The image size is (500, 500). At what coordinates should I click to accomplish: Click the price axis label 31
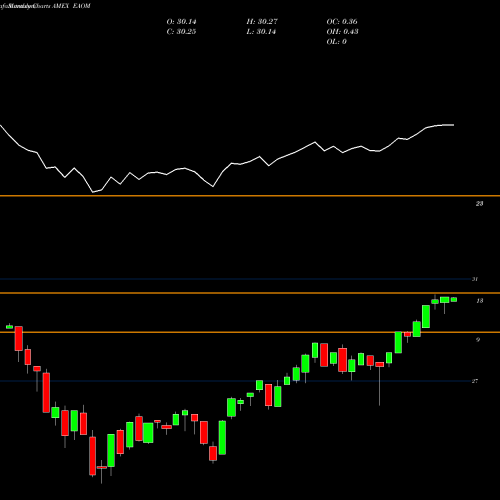[x=475, y=279]
